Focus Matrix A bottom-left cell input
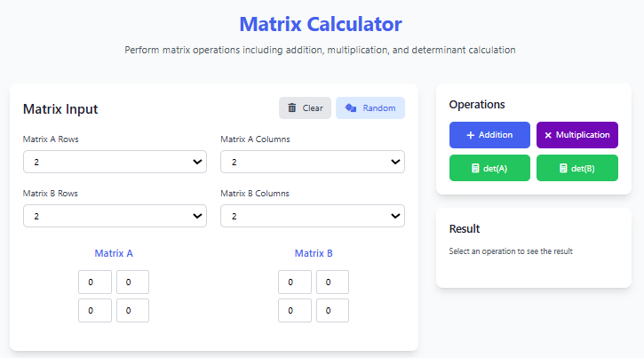Screen dimensions: 644x358 point(95,311)
